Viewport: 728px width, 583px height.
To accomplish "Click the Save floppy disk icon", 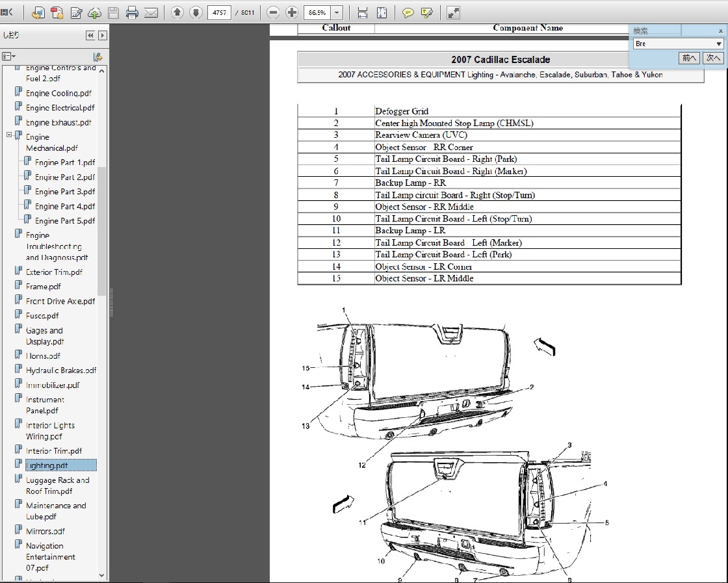I will coord(113,12).
